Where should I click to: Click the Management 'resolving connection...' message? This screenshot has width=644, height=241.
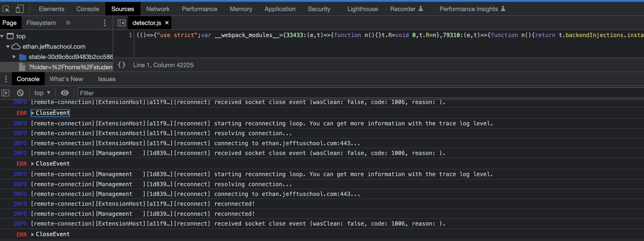pos(253,184)
